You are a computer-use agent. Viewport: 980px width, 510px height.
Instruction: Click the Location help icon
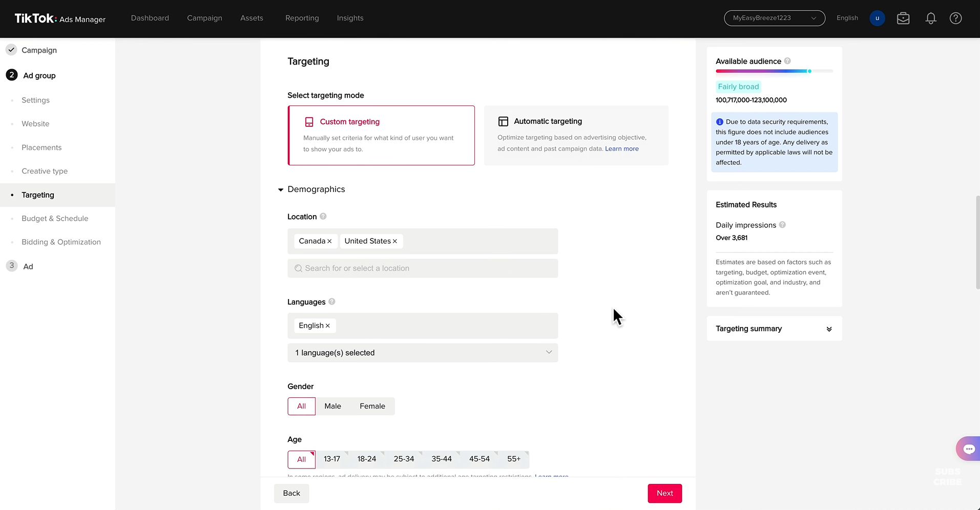click(x=323, y=217)
